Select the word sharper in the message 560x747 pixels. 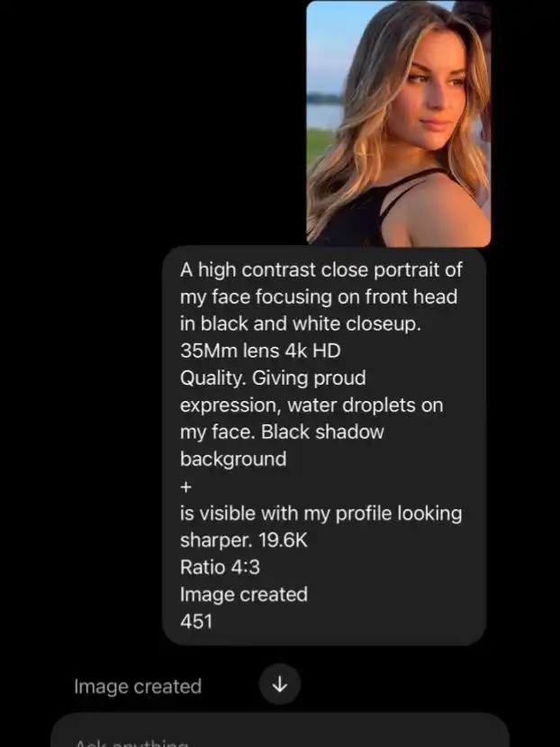[216, 541]
